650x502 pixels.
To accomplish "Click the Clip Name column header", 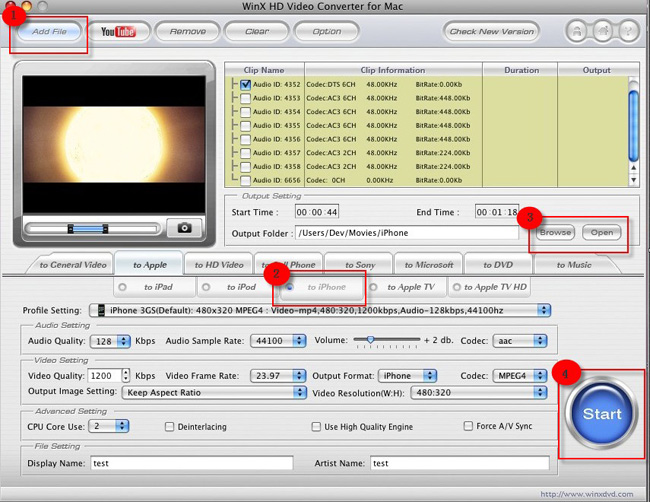I will click(264, 70).
